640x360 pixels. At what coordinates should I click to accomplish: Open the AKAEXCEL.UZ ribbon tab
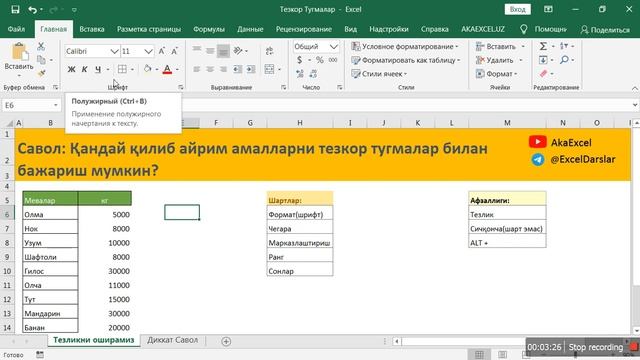click(x=483, y=29)
